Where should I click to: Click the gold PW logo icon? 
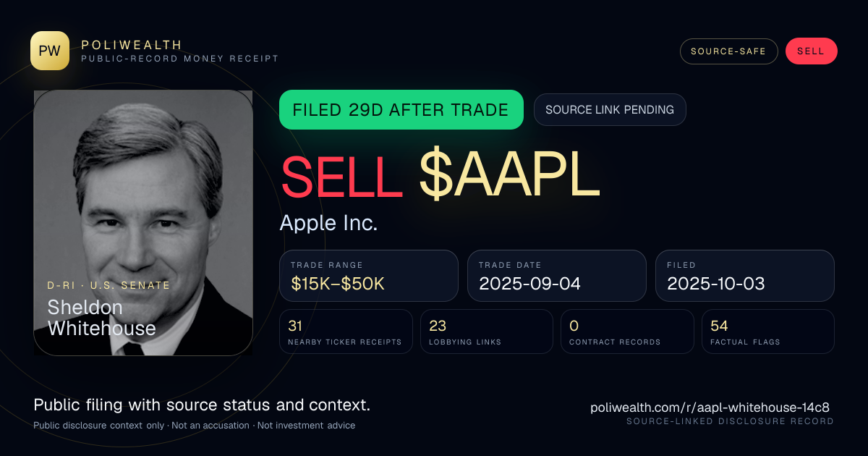click(50, 51)
